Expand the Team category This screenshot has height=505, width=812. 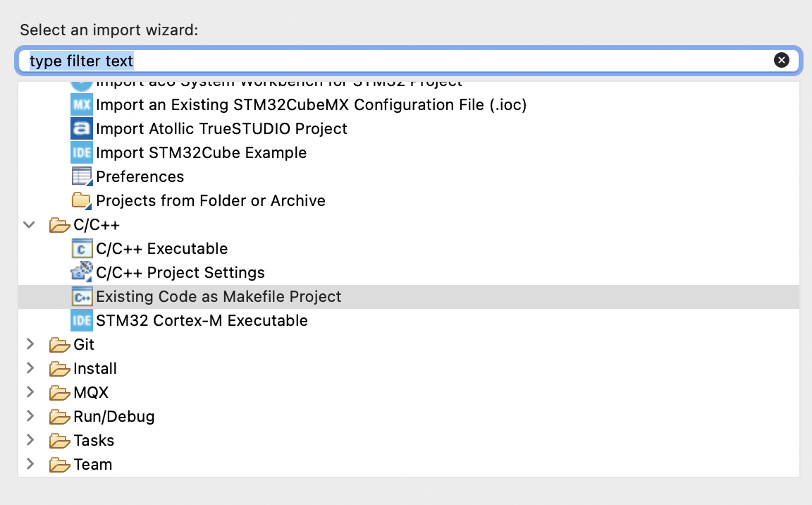point(29,464)
